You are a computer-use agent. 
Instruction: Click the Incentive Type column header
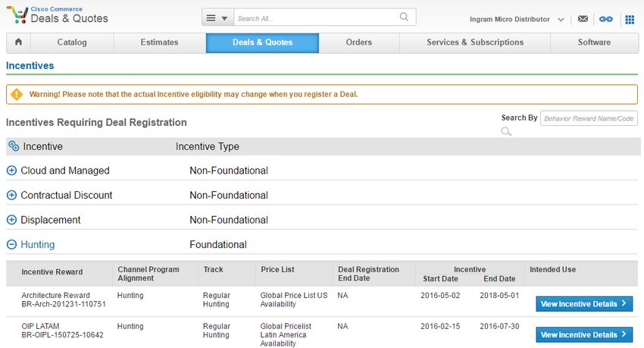coord(208,146)
